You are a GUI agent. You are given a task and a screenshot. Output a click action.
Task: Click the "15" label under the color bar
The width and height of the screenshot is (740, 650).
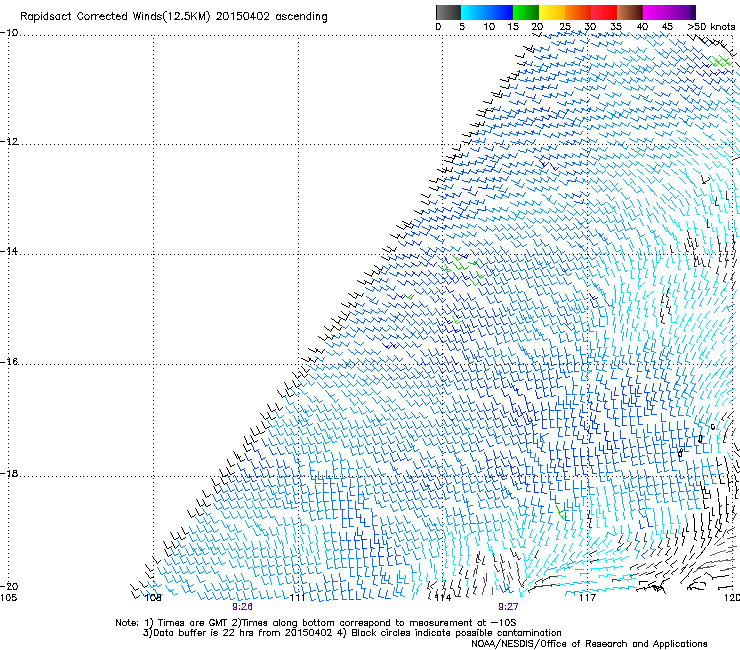(513, 27)
